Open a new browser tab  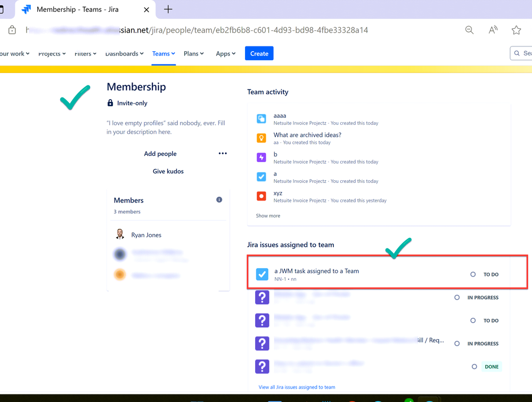click(168, 9)
